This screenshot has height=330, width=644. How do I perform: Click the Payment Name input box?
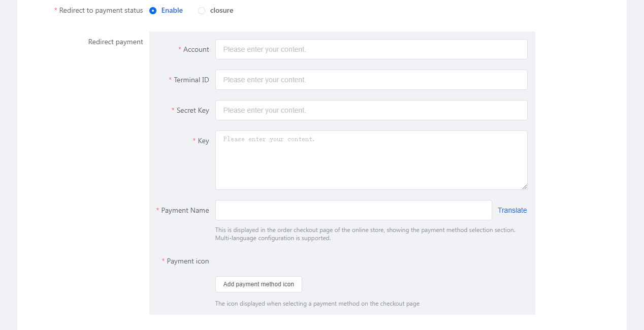point(353,210)
